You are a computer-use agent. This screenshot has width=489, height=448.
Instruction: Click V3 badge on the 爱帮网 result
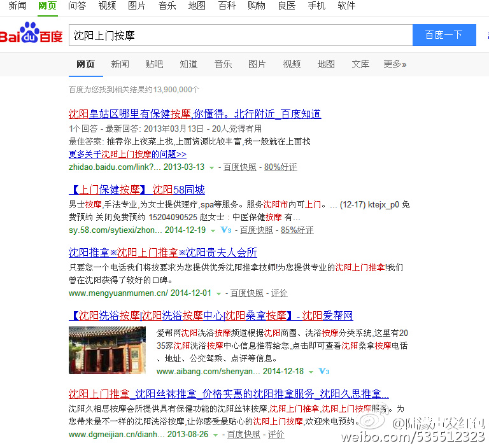[323, 371]
